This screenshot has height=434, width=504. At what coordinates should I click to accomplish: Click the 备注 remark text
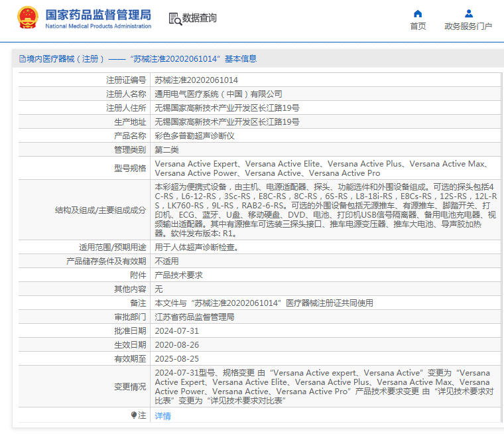tap(263, 303)
